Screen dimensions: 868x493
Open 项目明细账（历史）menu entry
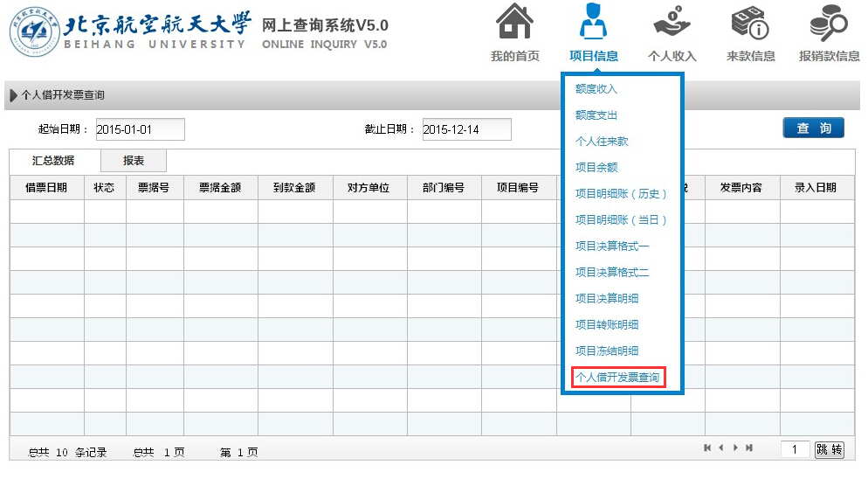(621, 194)
